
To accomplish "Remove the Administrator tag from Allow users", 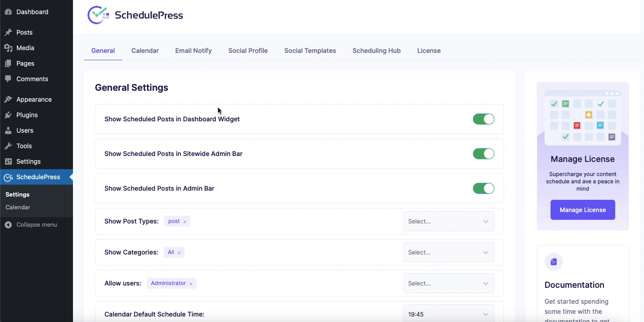I will [190, 283].
